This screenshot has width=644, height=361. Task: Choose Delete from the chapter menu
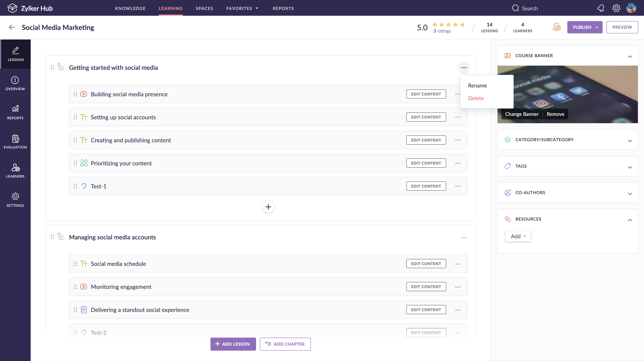click(476, 98)
